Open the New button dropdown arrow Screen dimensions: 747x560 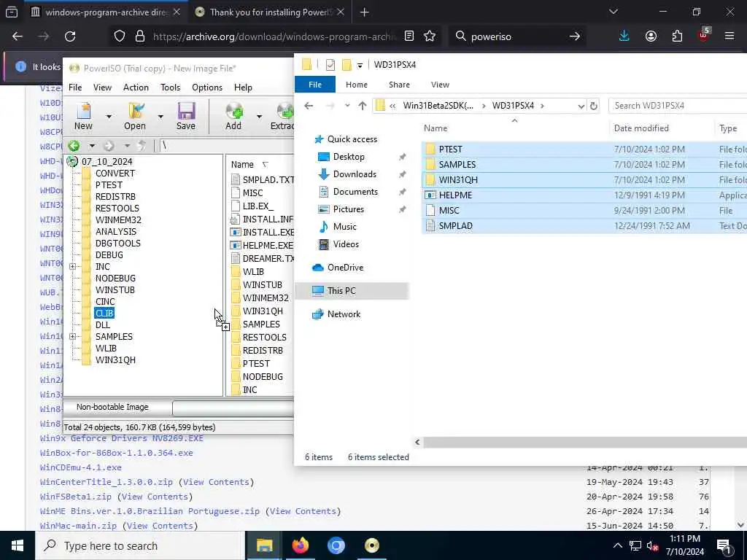point(109,116)
